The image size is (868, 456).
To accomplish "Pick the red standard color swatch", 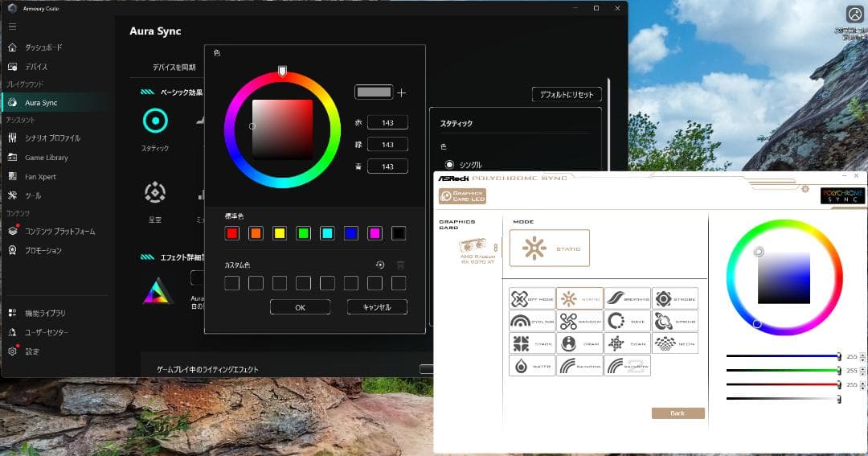I will point(232,233).
